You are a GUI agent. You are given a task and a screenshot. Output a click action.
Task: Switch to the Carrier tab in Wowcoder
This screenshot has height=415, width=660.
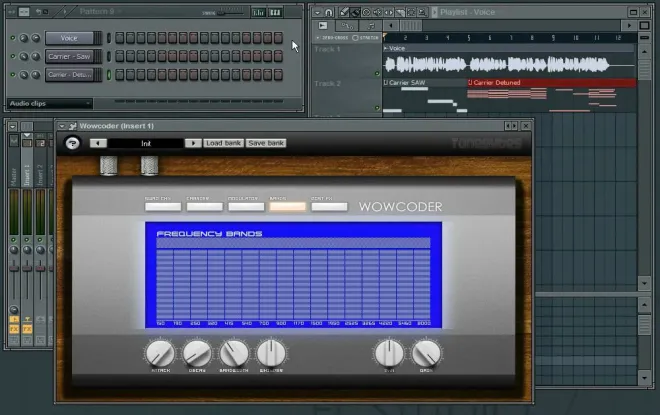coord(205,207)
